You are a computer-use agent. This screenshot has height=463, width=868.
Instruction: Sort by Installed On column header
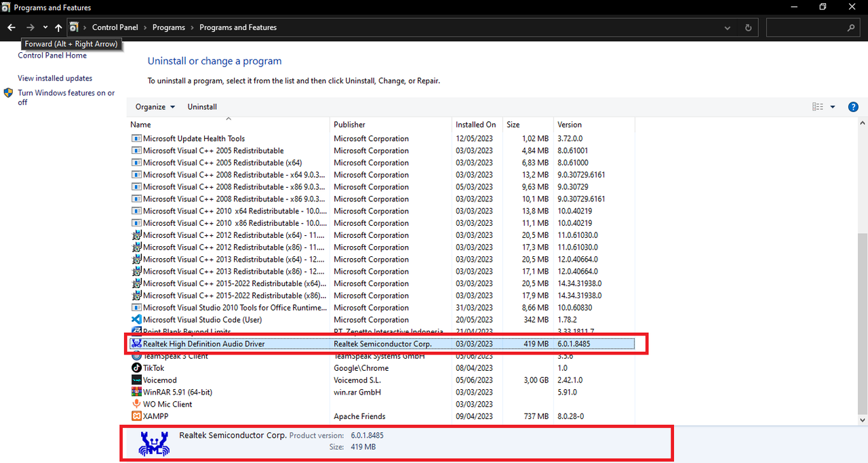pyautogui.click(x=478, y=125)
